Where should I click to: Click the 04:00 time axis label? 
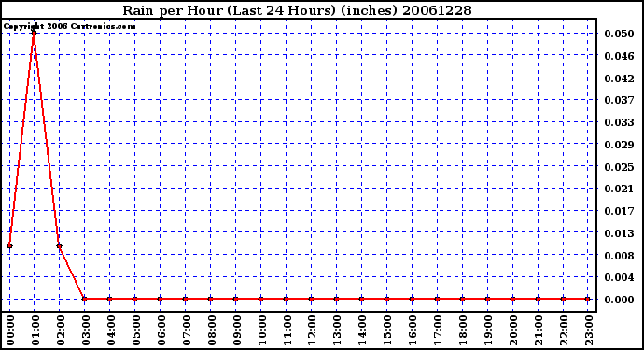click(x=111, y=330)
